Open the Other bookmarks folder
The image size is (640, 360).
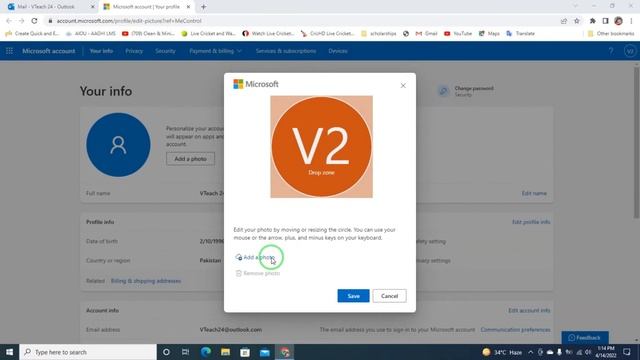point(611,33)
